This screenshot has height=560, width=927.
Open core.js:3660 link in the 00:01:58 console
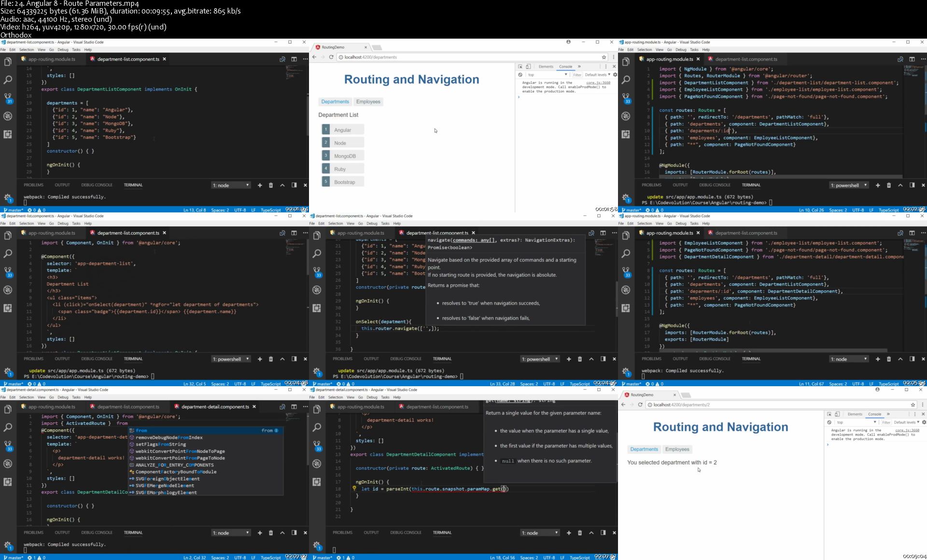pyautogui.click(x=598, y=83)
